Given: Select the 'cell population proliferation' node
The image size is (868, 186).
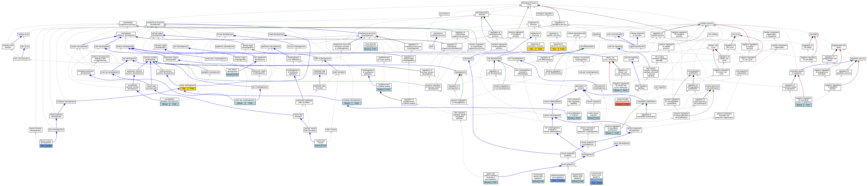Looking at the screenshot, I should pos(693,72).
